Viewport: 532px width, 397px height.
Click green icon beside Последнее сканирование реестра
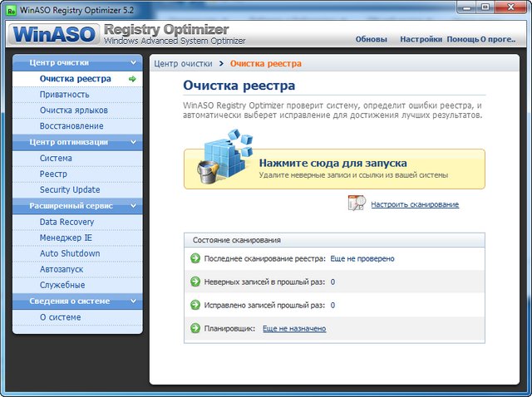point(195,258)
